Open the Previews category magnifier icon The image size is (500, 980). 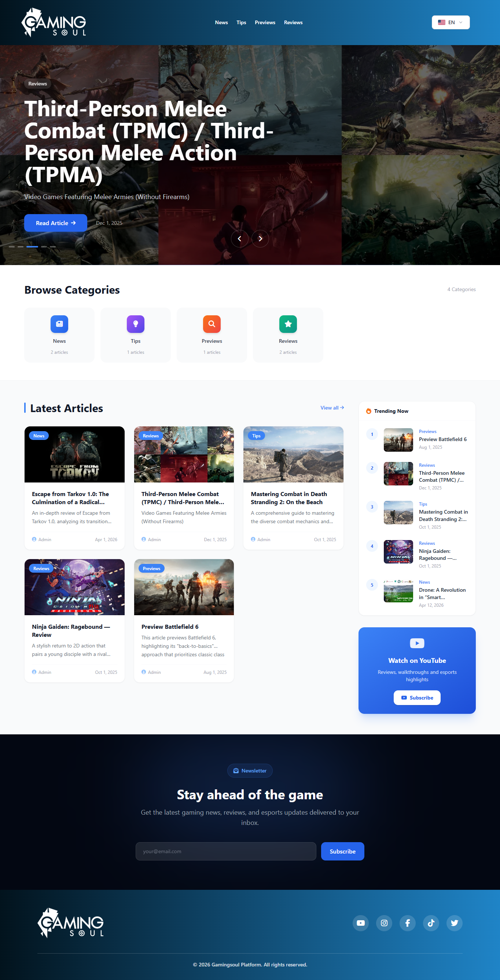coord(212,324)
